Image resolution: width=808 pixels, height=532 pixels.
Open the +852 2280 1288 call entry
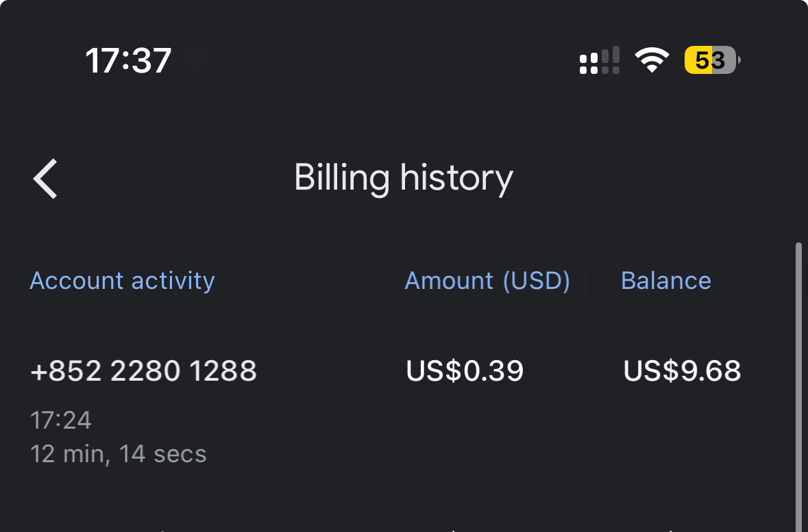click(143, 371)
